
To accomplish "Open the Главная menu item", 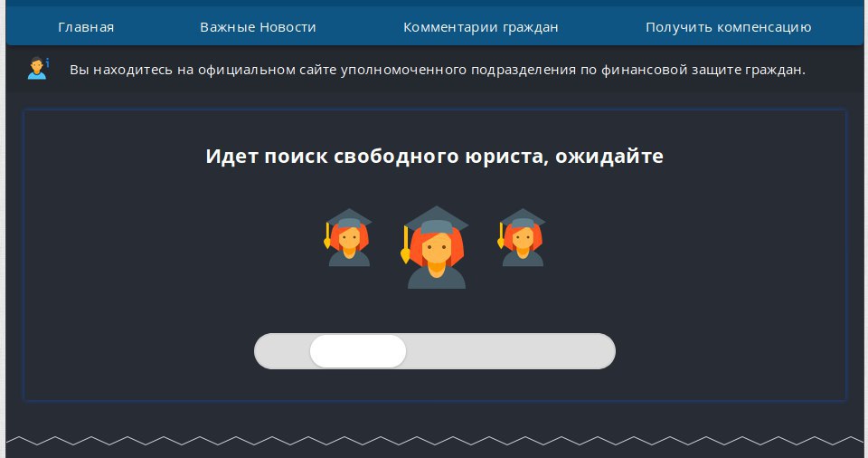I will pos(86,27).
